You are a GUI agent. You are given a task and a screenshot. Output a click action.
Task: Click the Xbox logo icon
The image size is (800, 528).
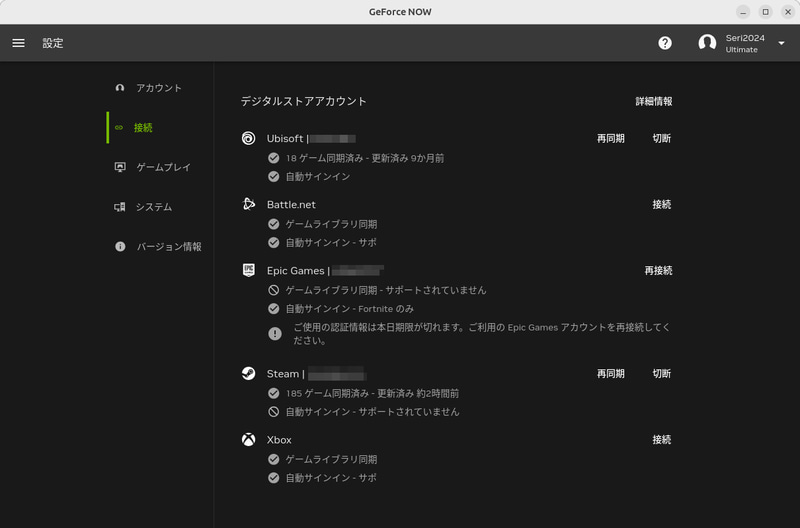pyautogui.click(x=248, y=439)
